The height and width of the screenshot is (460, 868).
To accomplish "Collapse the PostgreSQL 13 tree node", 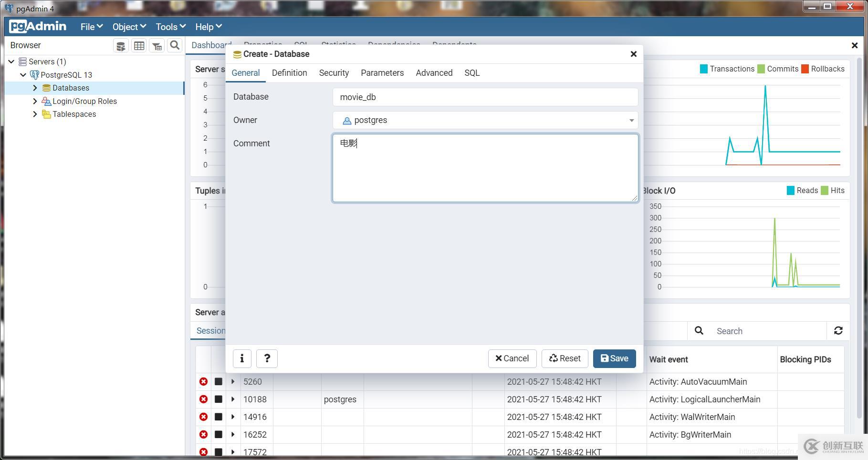I will pyautogui.click(x=23, y=75).
